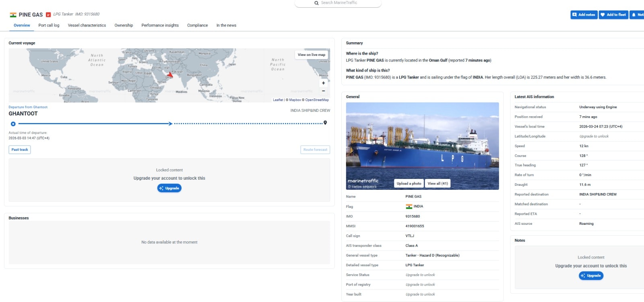Click the red ship marker on the map
Screen dimensions: 644x302
tap(170, 75)
